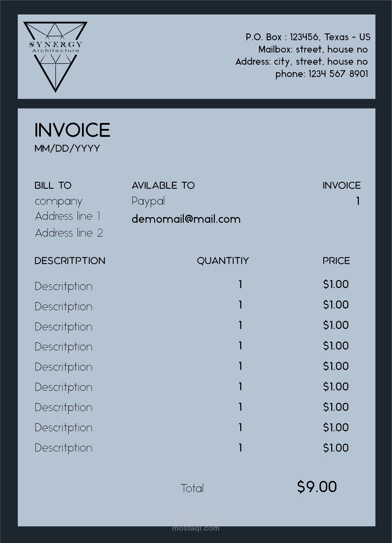Select the PRICE column header
This screenshot has height=543, width=392.
(x=336, y=261)
